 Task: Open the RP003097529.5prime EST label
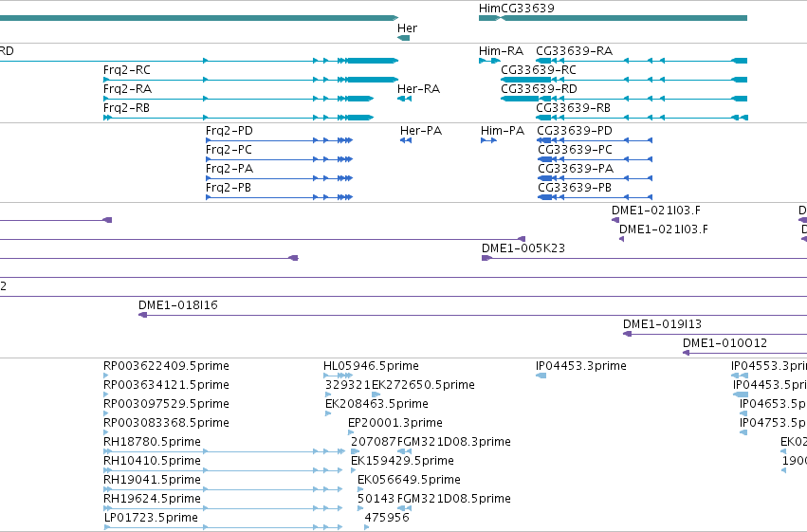pyautogui.click(x=166, y=404)
